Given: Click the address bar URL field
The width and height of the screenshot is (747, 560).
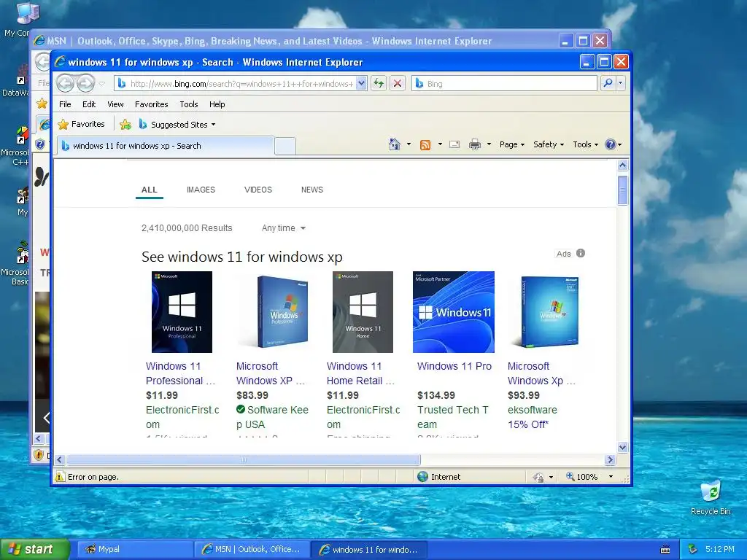Looking at the screenshot, I should pyautogui.click(x=241, y=83).
